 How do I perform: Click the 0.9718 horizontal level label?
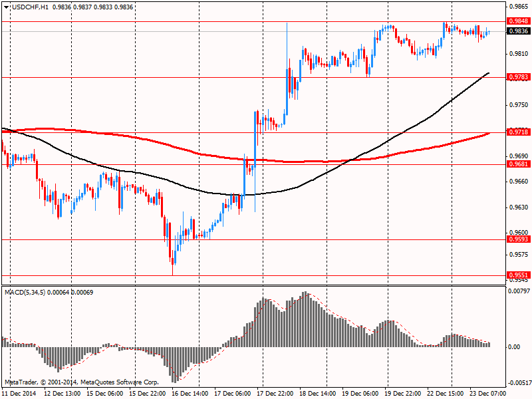click(x=519, y=132)
